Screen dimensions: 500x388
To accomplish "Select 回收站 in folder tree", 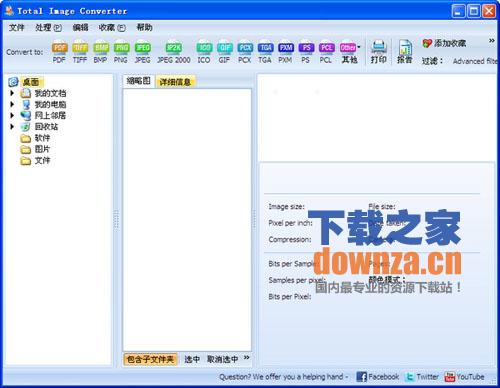I will tap(46, 127).
